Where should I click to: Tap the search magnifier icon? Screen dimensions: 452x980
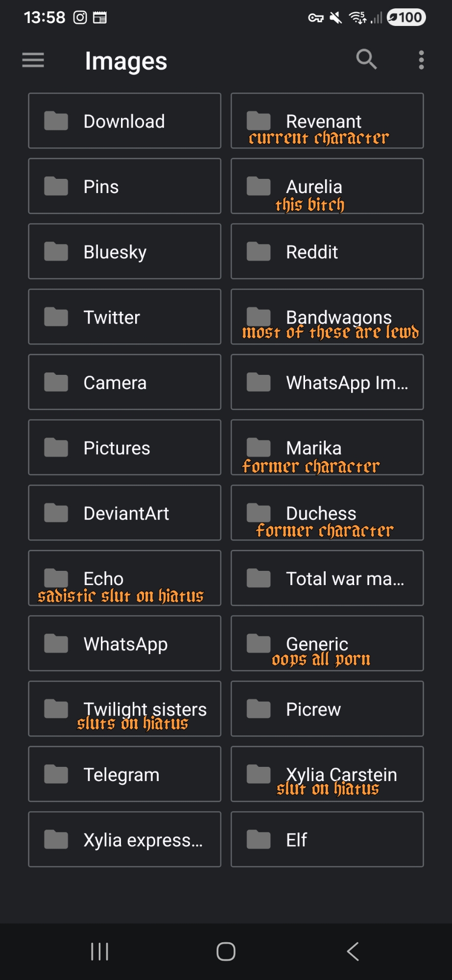(x=366, y=60)
